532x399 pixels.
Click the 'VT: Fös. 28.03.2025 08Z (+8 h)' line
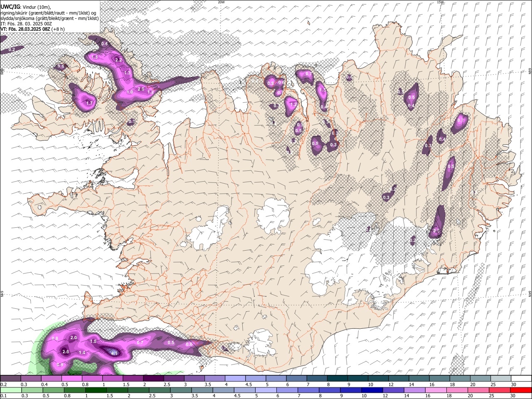[32, 29]
